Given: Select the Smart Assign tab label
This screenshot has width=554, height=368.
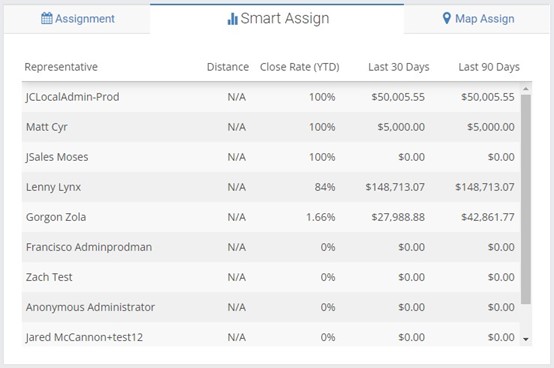Looking at the screenshot, I should click(284, 18).
